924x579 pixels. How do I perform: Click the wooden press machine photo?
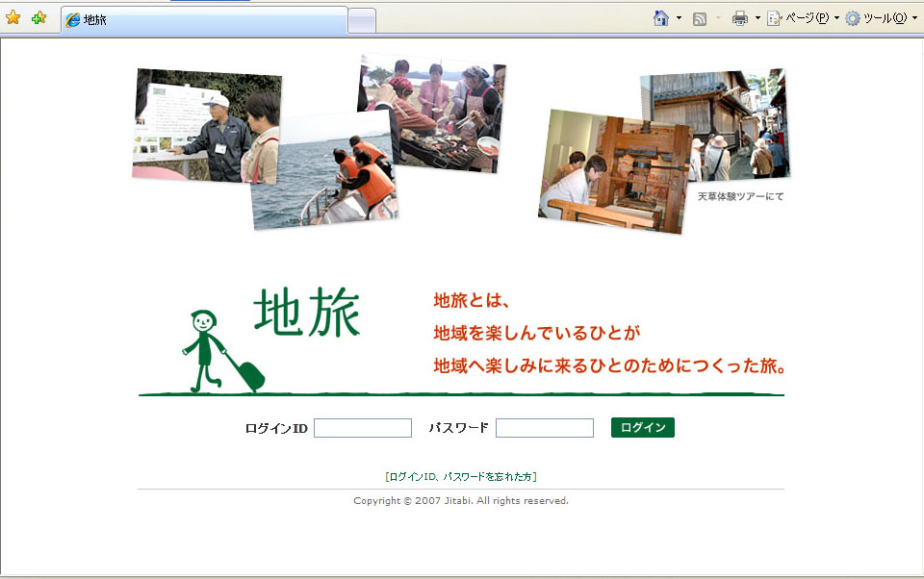coord(613,171)
